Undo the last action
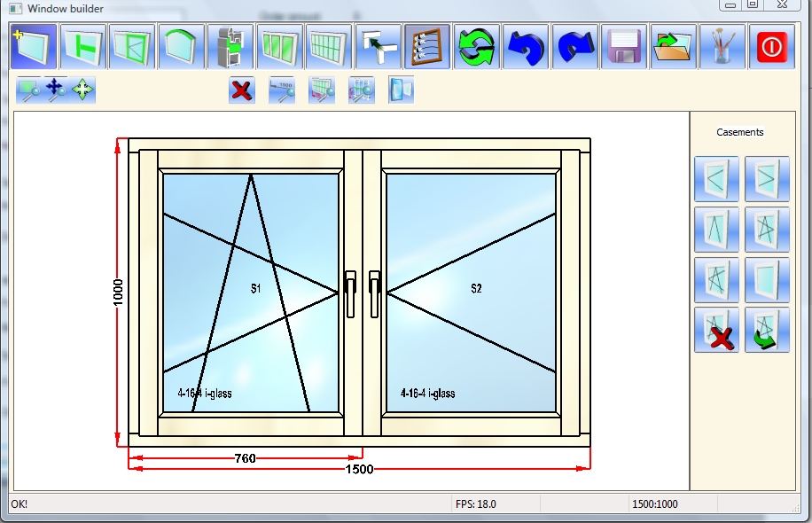Viewport: 812px width, 523px height. pos(526,47)
